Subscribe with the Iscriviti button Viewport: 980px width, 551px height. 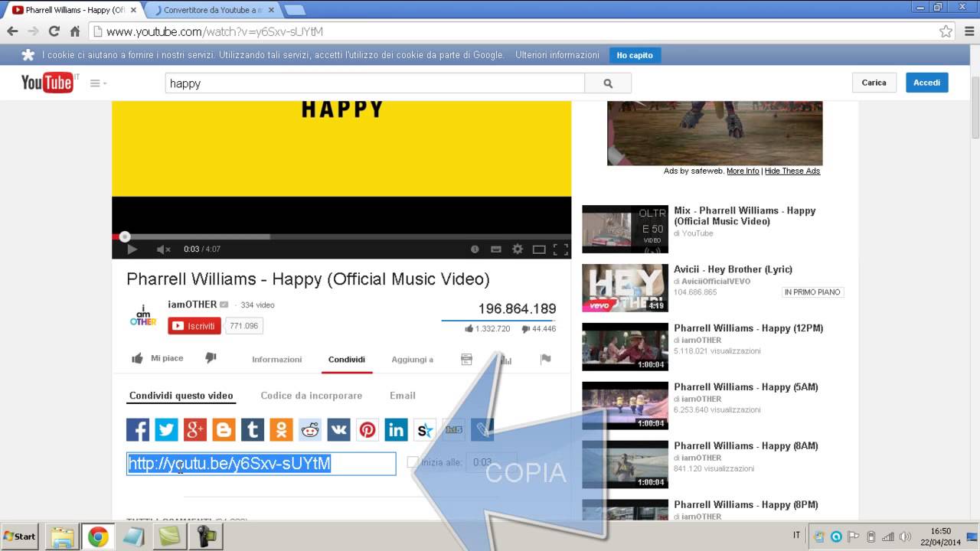(x=194, y=326)
